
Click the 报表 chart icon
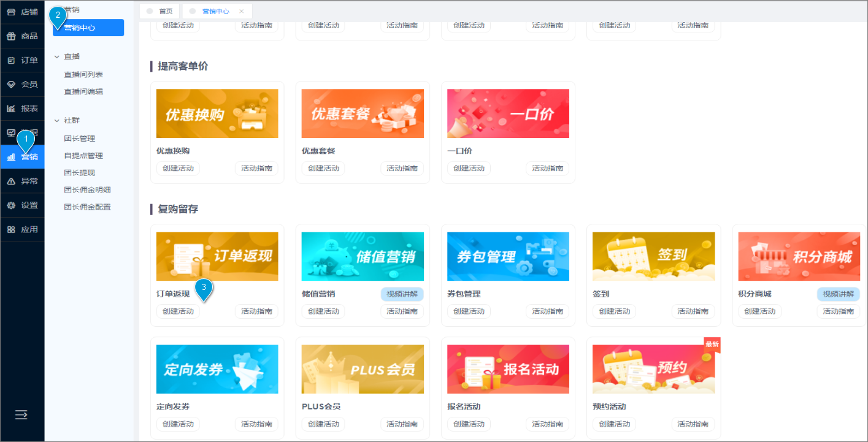[x=11, y=109]
